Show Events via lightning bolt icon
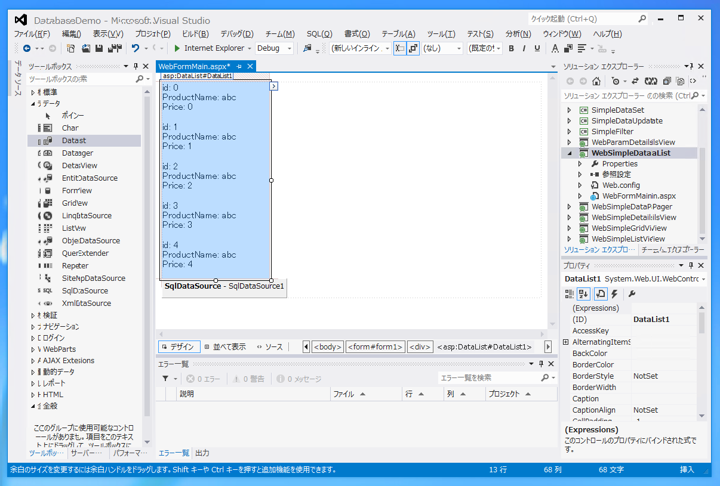This screenshot has height=486, width=720. [615, 294]
